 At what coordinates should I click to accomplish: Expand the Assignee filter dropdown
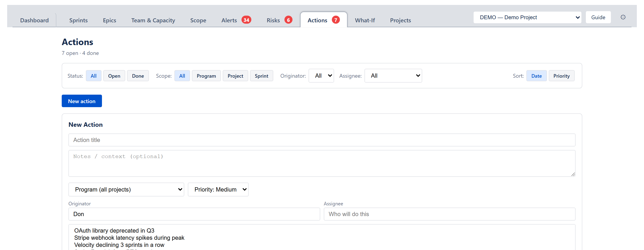coord(393,76)
